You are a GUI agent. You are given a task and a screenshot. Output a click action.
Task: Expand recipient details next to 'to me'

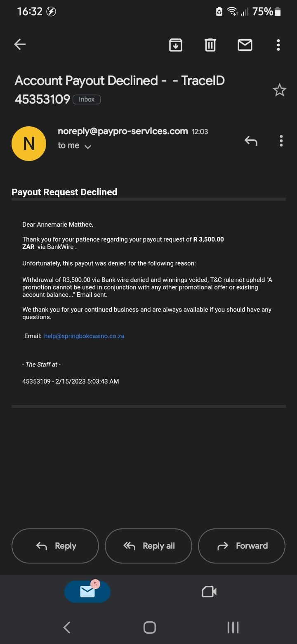pyautogui.click(x=87, y=146)
